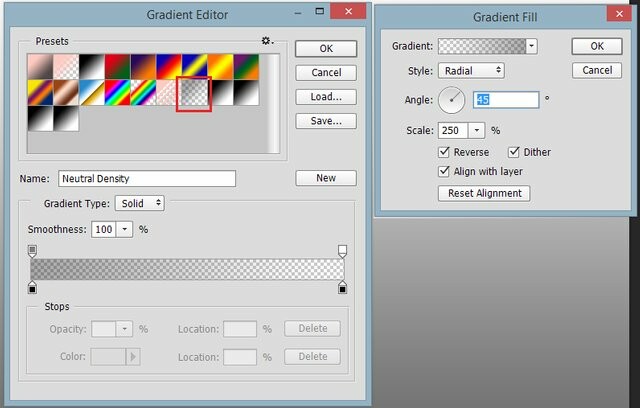
Task: Select the Copper preset swatch
Action: coord(66,93)
